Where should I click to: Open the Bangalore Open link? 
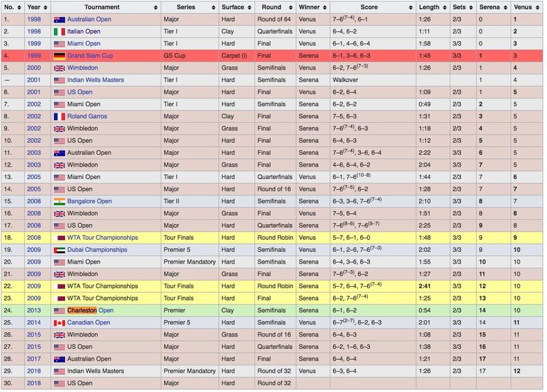pos(90,201)
